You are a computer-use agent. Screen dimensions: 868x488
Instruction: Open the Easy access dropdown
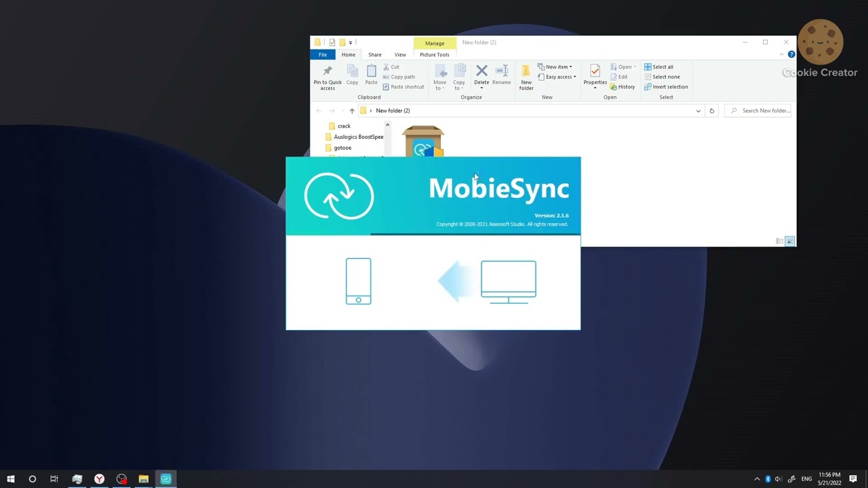coord(557,77)
